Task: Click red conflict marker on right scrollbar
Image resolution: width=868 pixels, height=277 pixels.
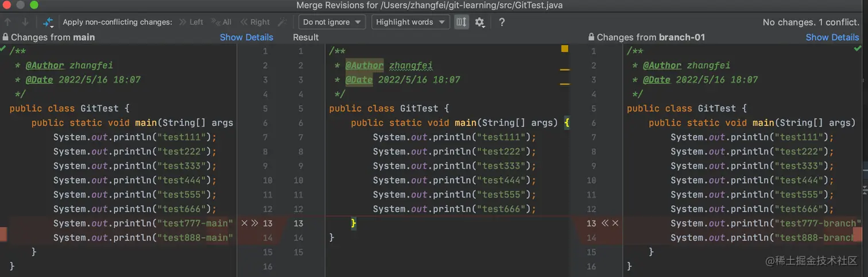Action: coord(858,234)
